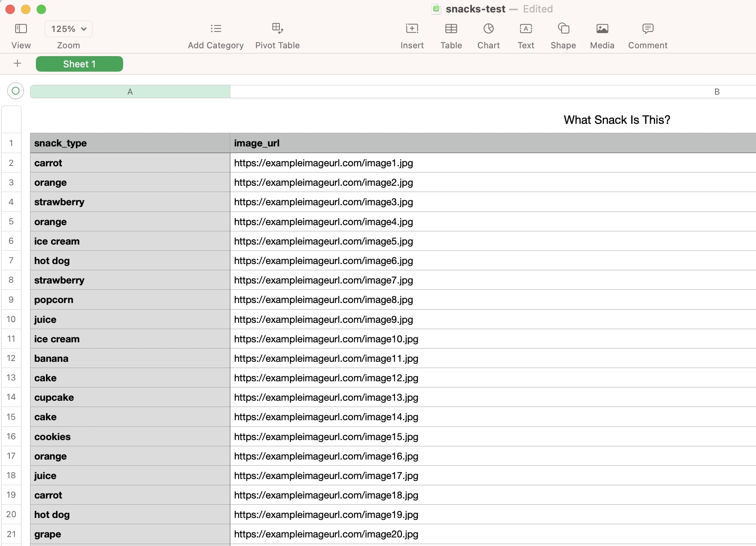Viewport: 756px width, 546px height.
Task: Add a new sheet
Action: pyautogui.click(x=18, y=63)
